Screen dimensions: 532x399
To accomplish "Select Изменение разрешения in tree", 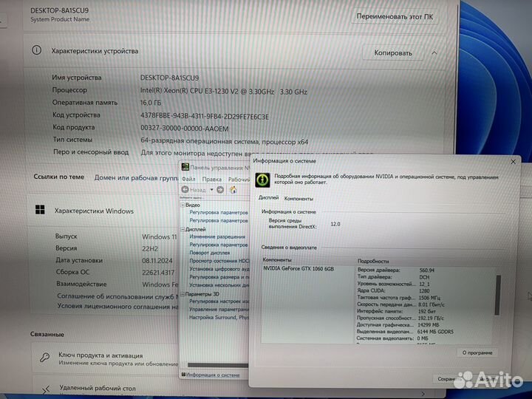I will point(217,236).
